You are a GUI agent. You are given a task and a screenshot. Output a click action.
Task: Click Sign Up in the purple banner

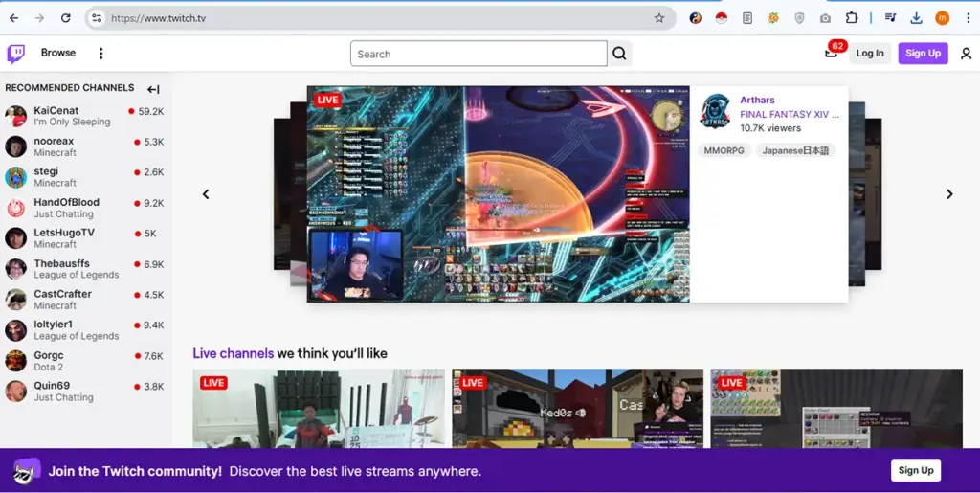point(916,471)
